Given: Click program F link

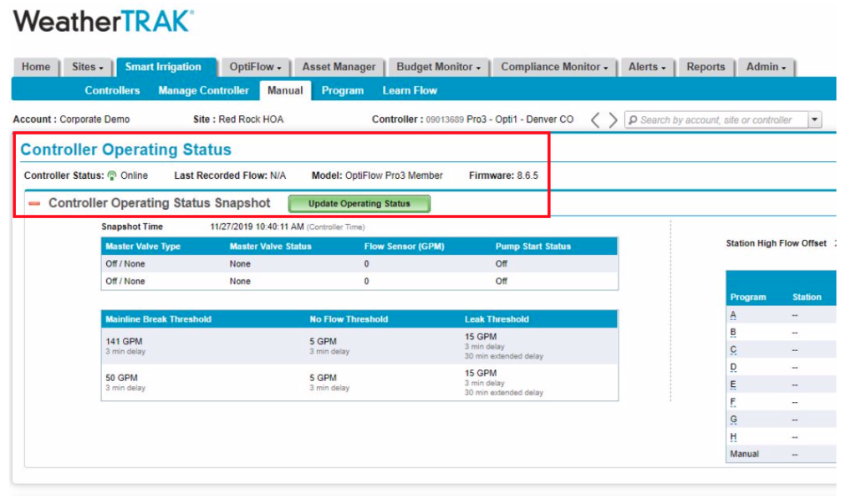Looking at the screenshot, I should pyautogui.click(x=732, y=402).
